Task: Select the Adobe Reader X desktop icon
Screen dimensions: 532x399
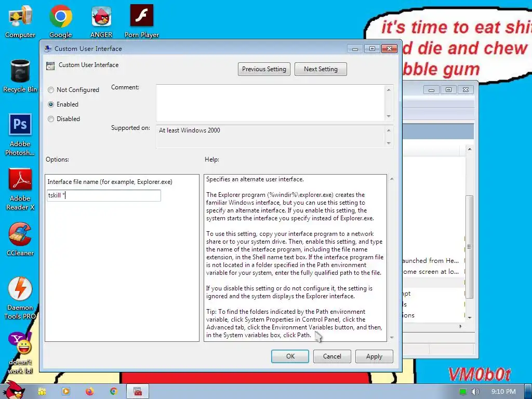Action: coord(20,189)
